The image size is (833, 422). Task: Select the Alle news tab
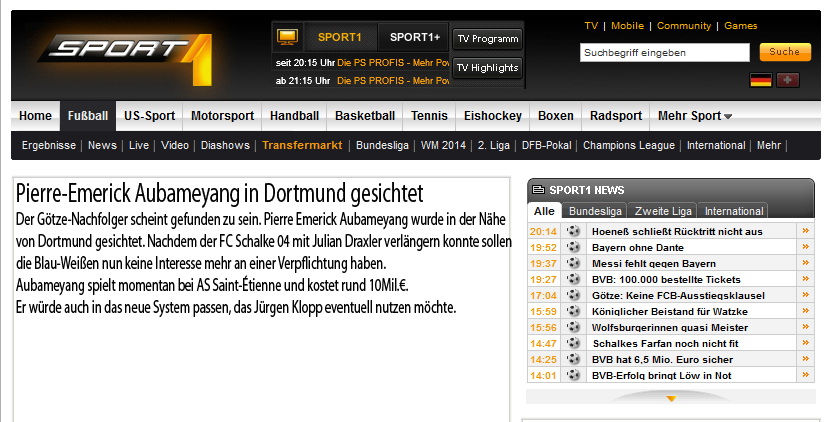(544, 211)
